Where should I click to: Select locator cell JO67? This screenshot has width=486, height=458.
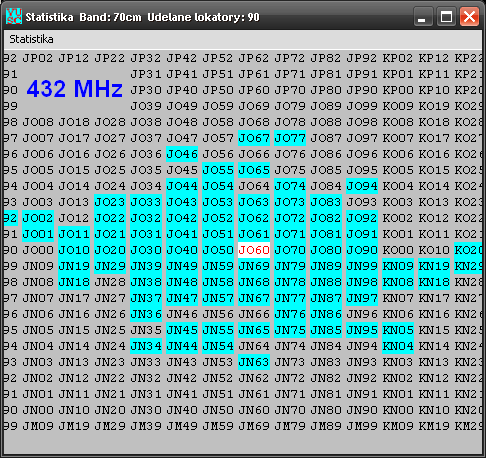coord(254,138)
